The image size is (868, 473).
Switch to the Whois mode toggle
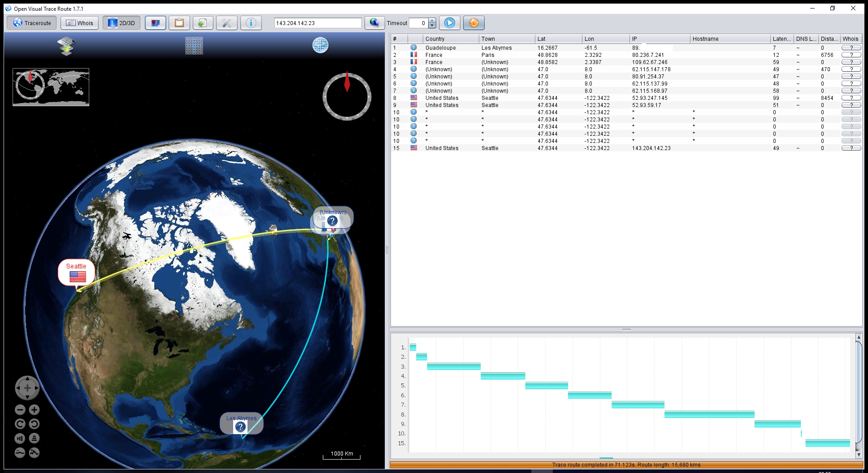(x=80, y=23)
